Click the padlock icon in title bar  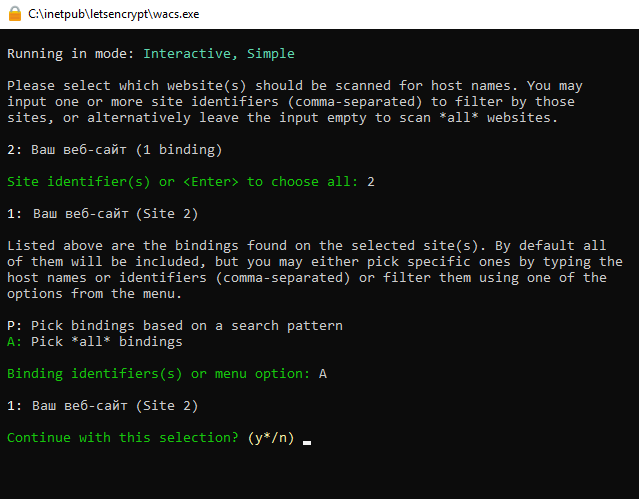15,14
